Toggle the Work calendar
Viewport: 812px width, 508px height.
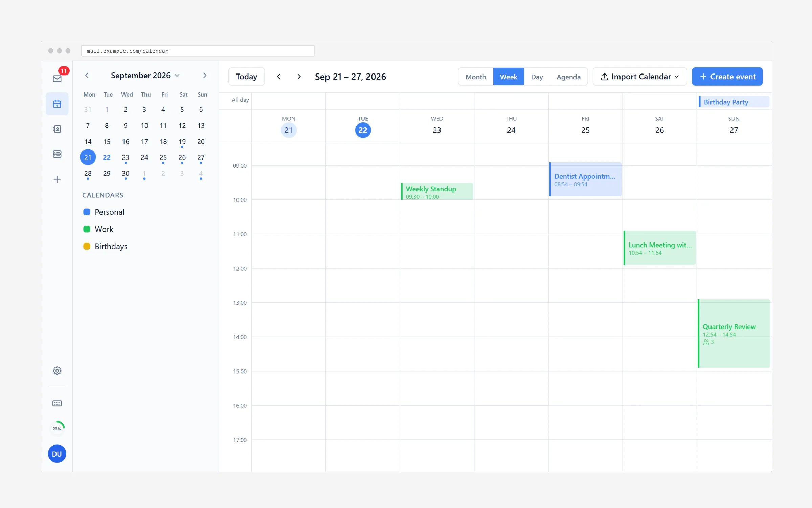click(x=98, y=229)
